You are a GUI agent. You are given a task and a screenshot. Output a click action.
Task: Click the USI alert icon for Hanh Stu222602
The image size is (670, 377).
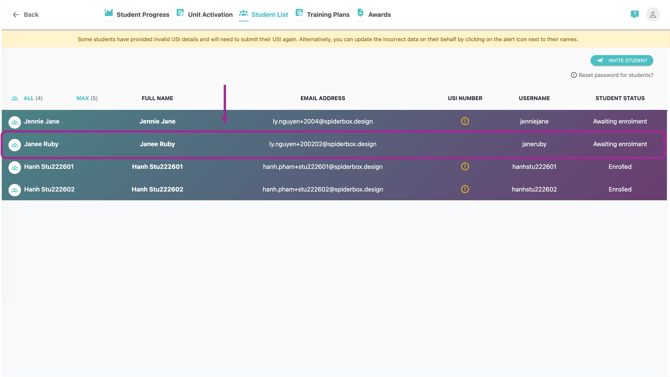(x=465, y=189)
